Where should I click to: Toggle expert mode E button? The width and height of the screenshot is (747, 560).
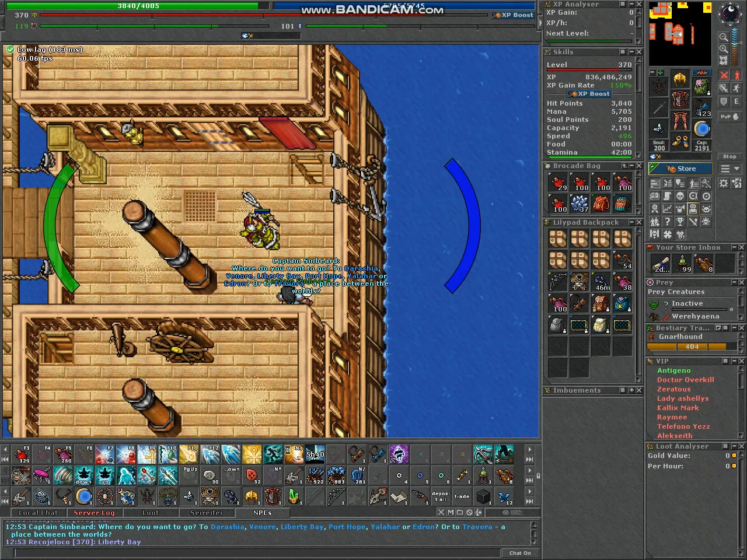point(736,101)
